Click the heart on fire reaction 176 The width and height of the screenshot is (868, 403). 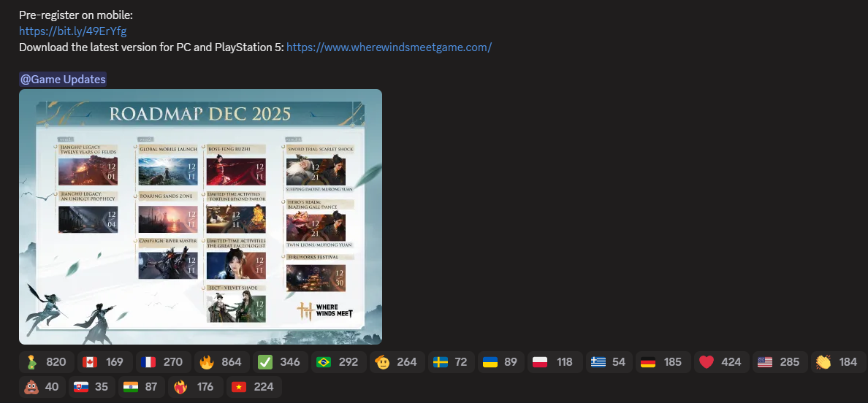click(195, 387)
